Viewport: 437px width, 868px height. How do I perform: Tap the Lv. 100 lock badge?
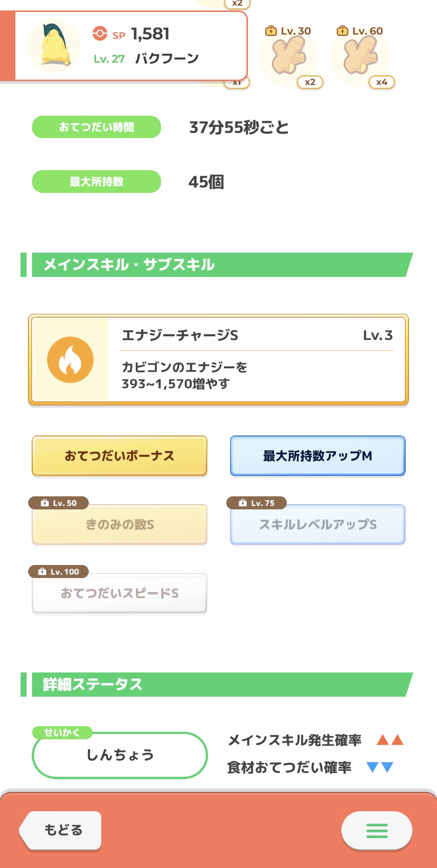pos(58,571)
